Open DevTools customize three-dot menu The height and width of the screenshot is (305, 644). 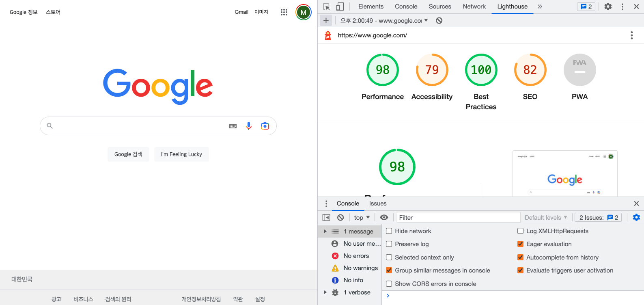pos(622,6)
